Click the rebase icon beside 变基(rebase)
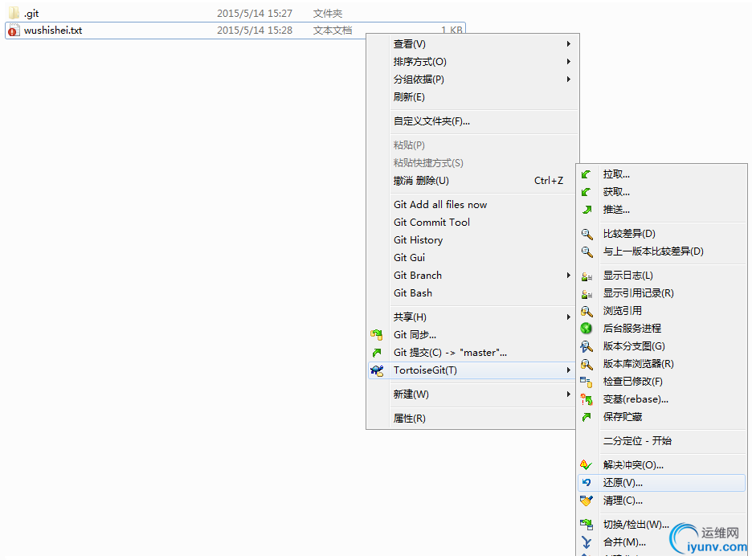 pos(586,399)
